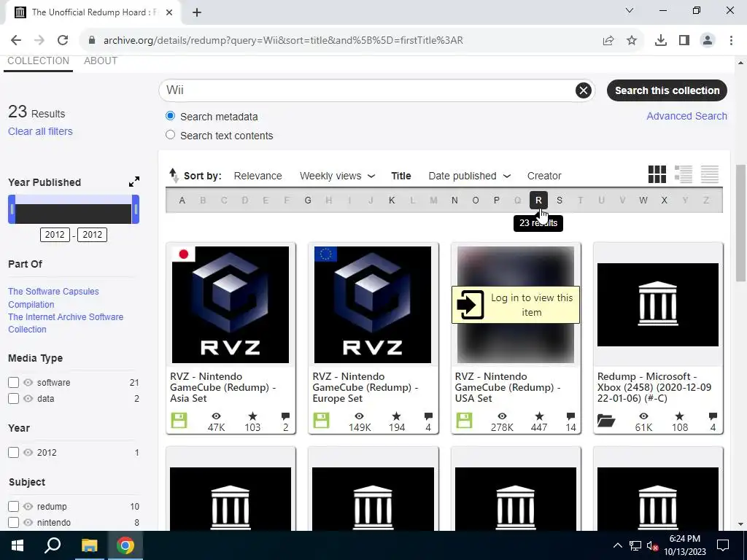This screenshot has height=560, width=747.
Task: Check the nintendo subject checkbox
Action: pos(13,522)
